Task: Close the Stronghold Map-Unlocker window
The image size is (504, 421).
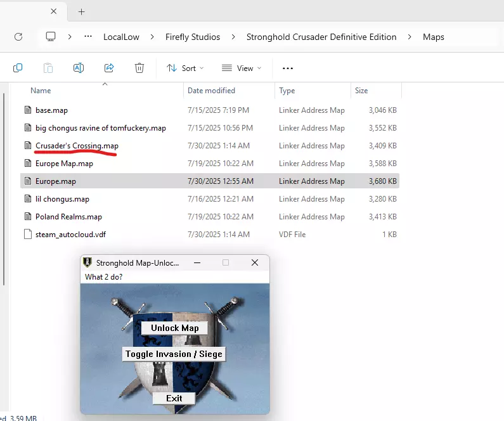Action: (255, 262)
